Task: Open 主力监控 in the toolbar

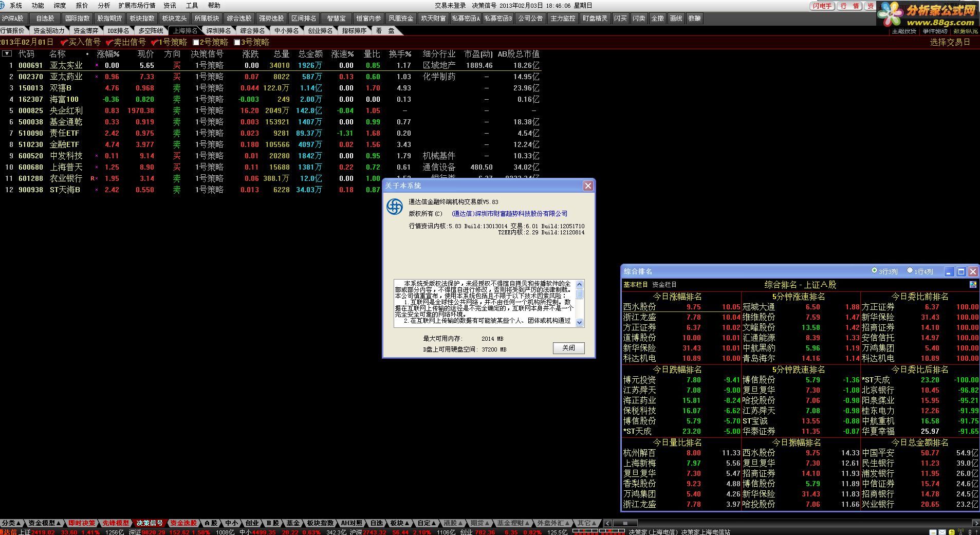Action: 563,19
